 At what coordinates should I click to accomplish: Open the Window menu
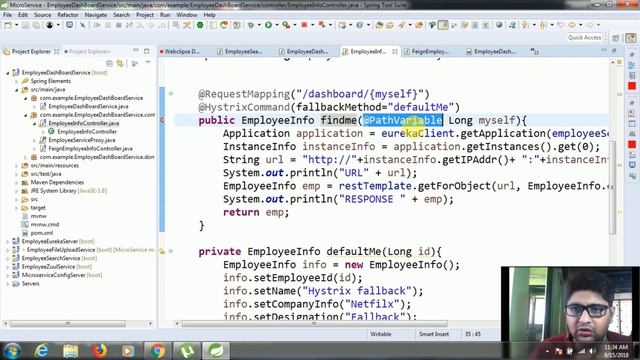point(187,15)
